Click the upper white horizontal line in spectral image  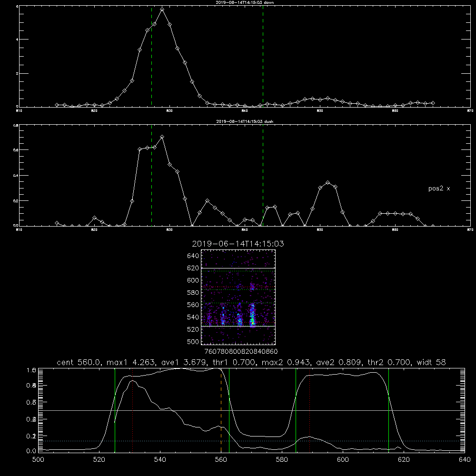238,268
